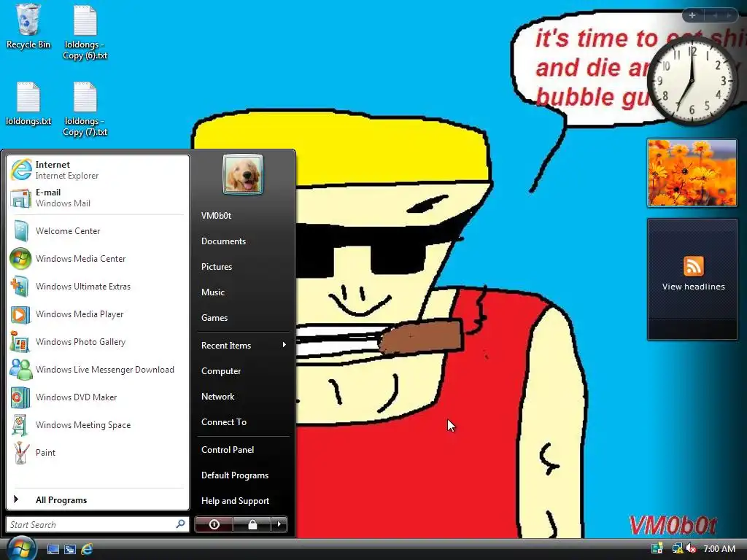Click Show Desktop quick launch icon

(x=53, y=549)
